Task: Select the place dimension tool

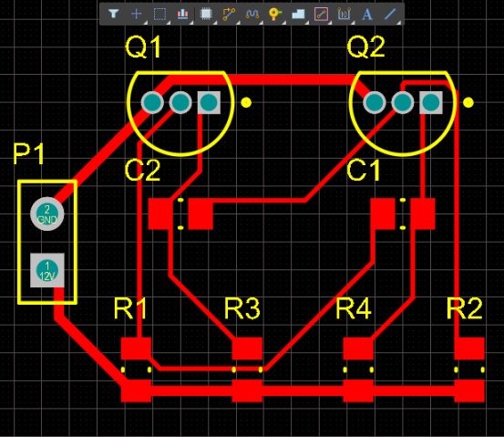Action: (344, 14)
